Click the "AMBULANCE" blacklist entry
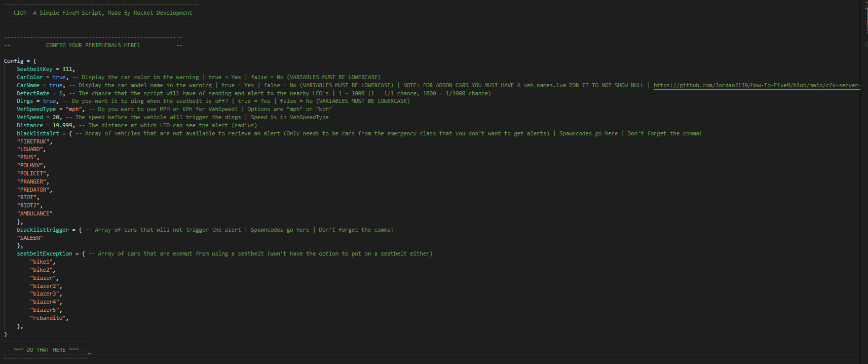The image size is (868, 364). tap(34, 213)
